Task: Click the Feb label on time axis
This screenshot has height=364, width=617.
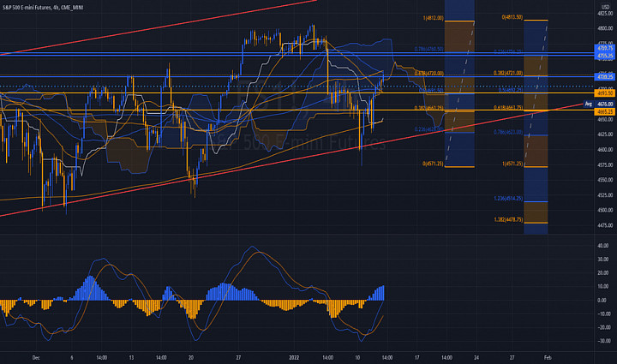Action: [x=548, y=358]
